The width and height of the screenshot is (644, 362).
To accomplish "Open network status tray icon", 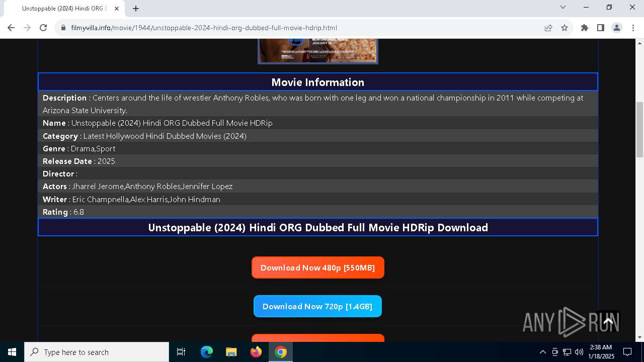I will tap(567, 352).
